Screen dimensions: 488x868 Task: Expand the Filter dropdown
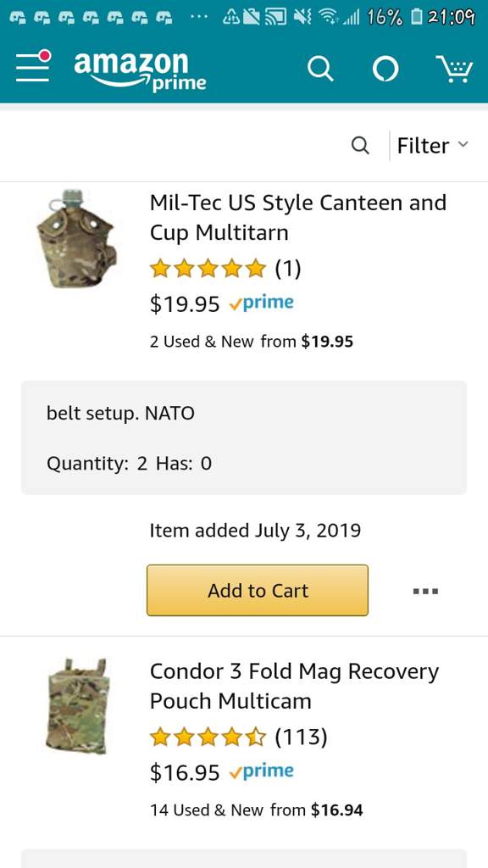433,146
